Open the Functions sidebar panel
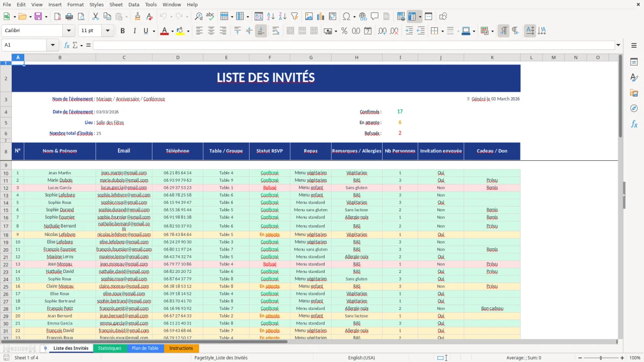Viewport: 644px width, 362px height. coord(634,124)
